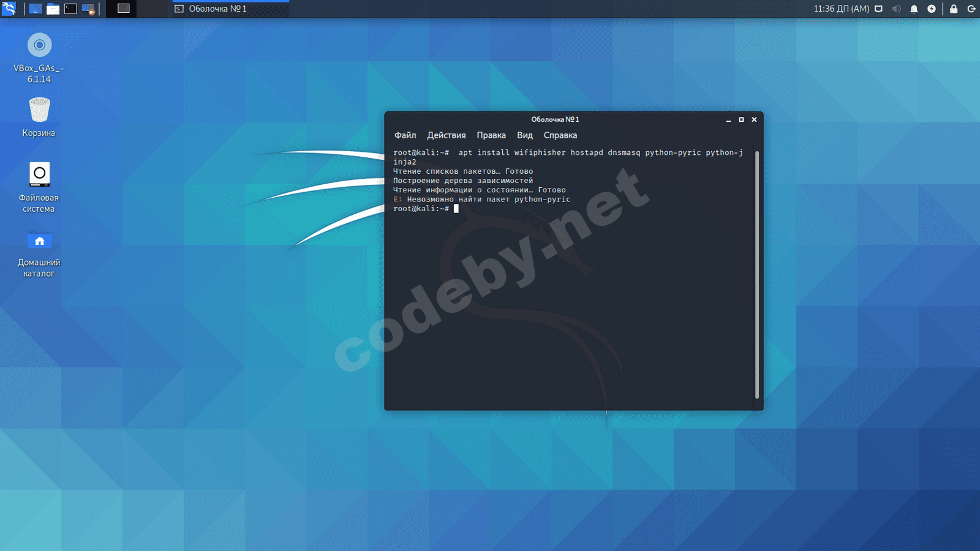The image size is (980, 551).
Task: Click the terminal cursor at the last prompt
Action: pyautogui.click(x=456, y=209)
